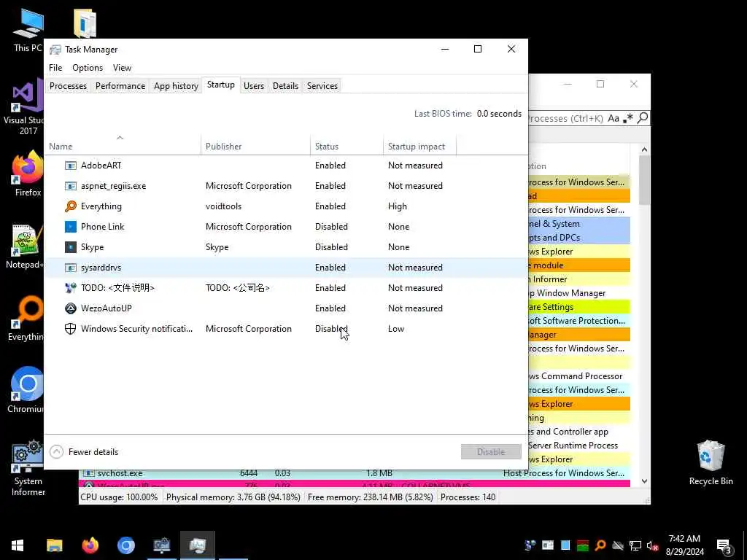Click the aspnet_regiis.exe row icon
The height and width of the screenshot is (560, 747).
coord(71,186)
